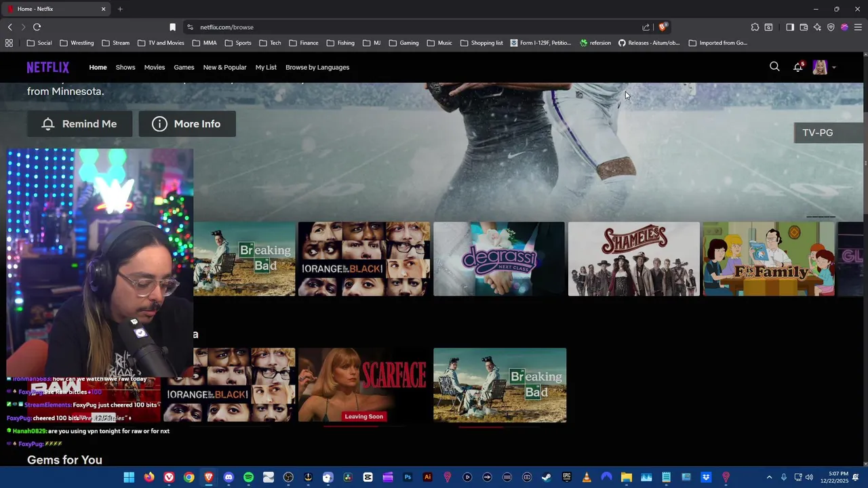
Task: Open the refersion bookmark
Action: click(x=595, y=43)
